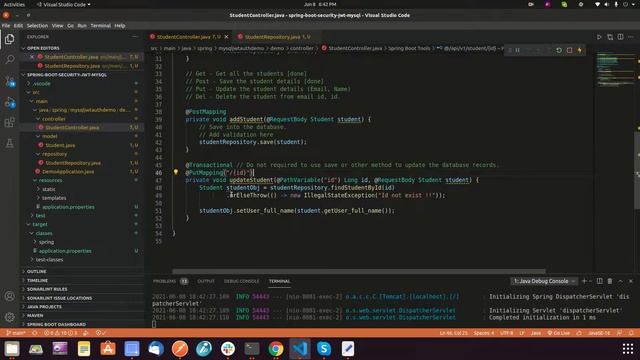Kill terminal with trash icon
This screenshot has width=640, height=360.
pos(610,281)
